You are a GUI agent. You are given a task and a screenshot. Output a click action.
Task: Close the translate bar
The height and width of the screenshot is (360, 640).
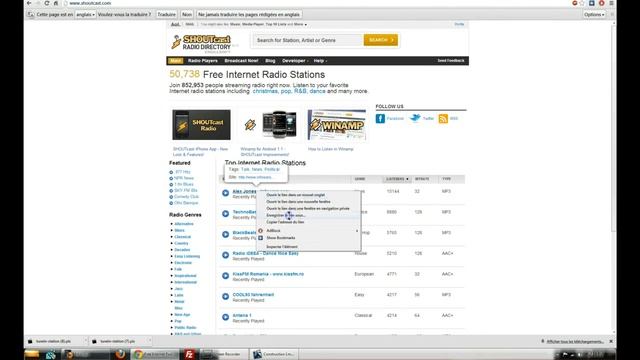tap(612, 14)
